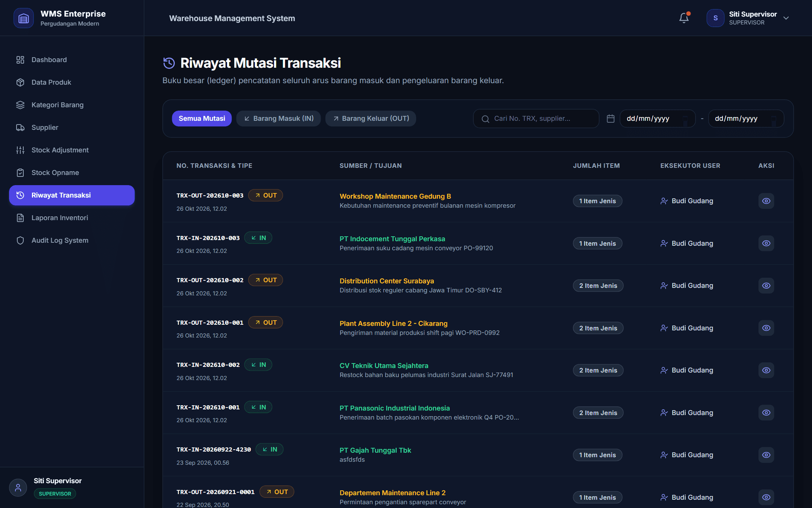
Task: Click the SUPERVISOR role badge in sidebar footer
Action: (55, 494)
